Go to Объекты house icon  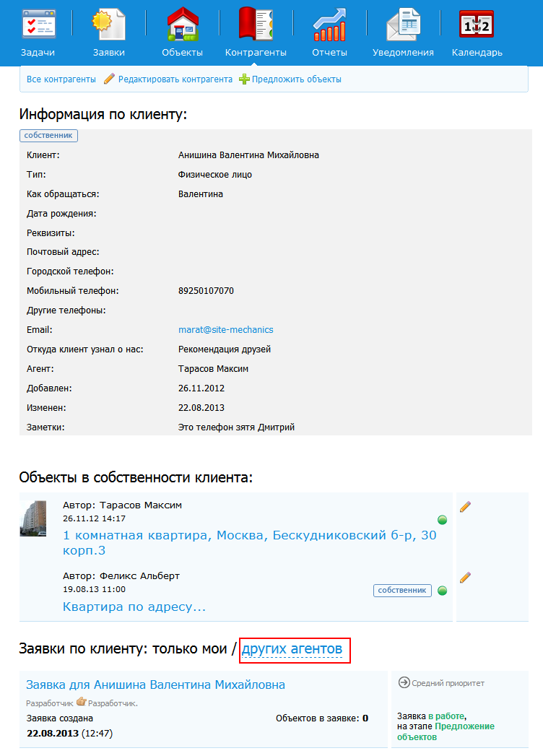(x=183, y=24)
